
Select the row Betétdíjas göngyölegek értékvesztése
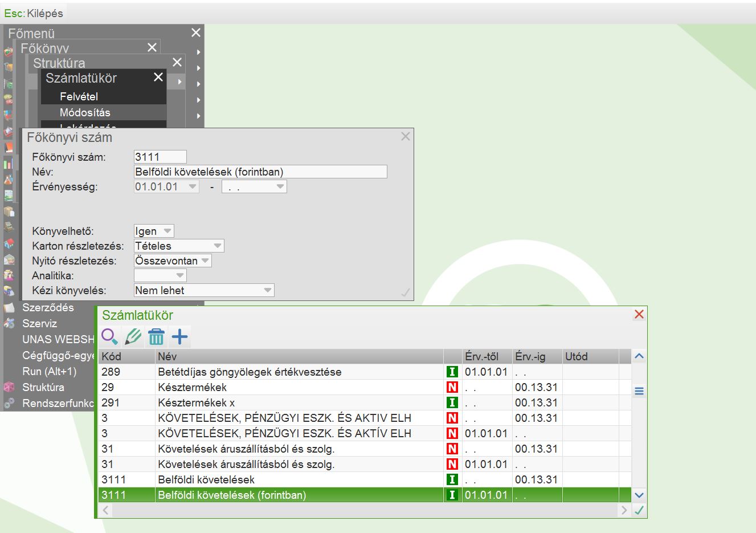(365, 372)
